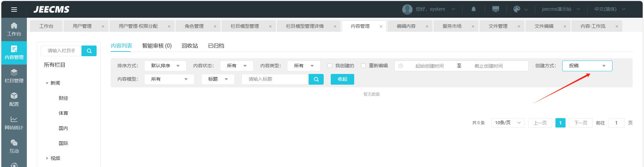Viewport: 644px width, 167px height.
Task: Click the 起始创建时间 date field
Action: 429,66
